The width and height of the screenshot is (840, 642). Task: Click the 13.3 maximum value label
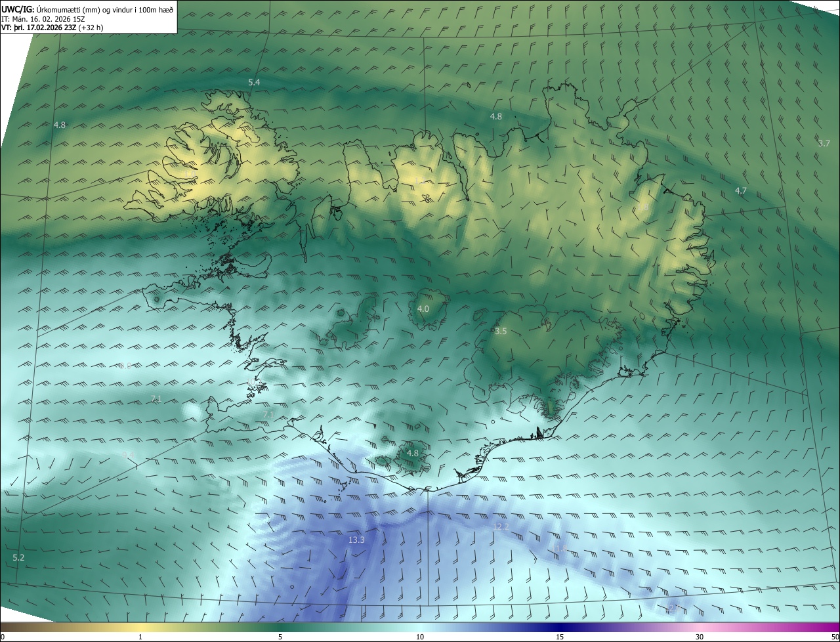point(356,540)
